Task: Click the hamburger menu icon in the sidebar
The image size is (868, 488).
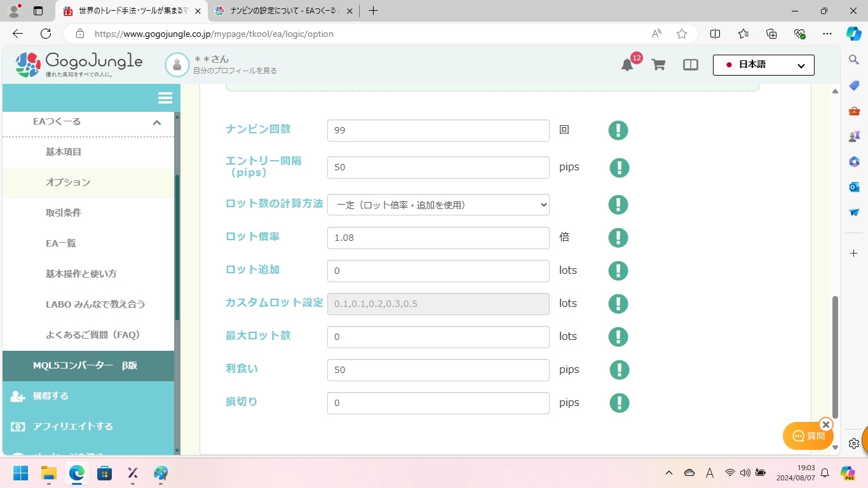Action: (165, 98)
